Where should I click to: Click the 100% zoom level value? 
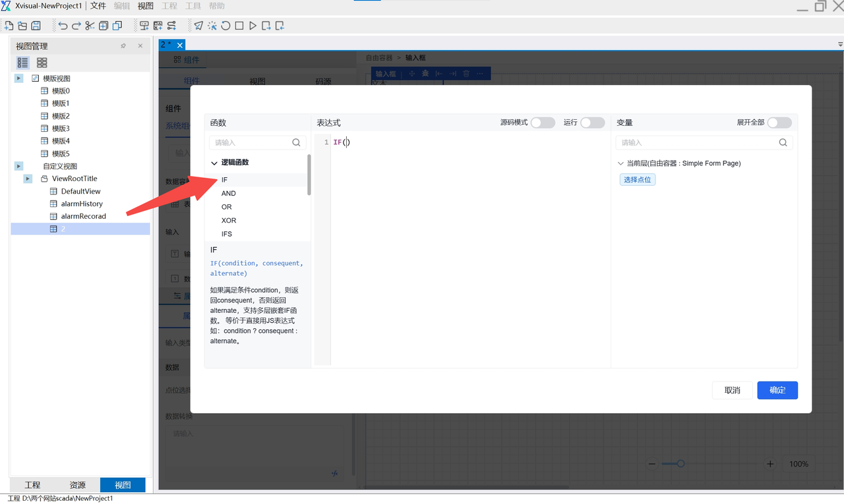click(x=799, y=464)
